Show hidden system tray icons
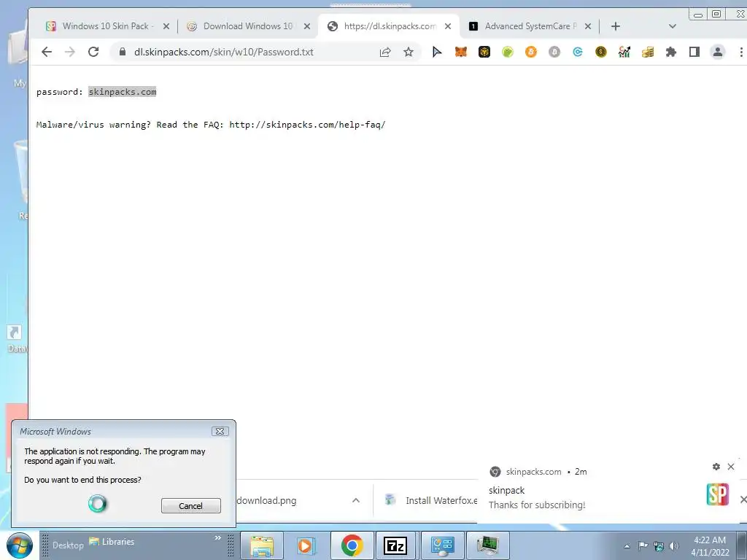Image resolution: width=747 pixels, height=560 pixels. [x=627, y=546]
